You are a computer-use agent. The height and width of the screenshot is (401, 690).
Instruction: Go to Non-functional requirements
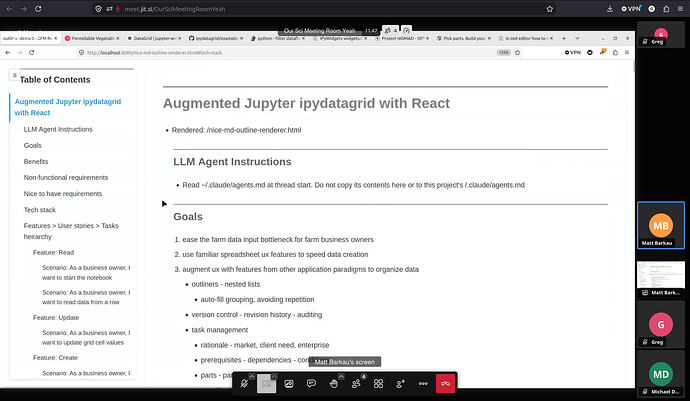pyautogui.click(x=66, y=177)
